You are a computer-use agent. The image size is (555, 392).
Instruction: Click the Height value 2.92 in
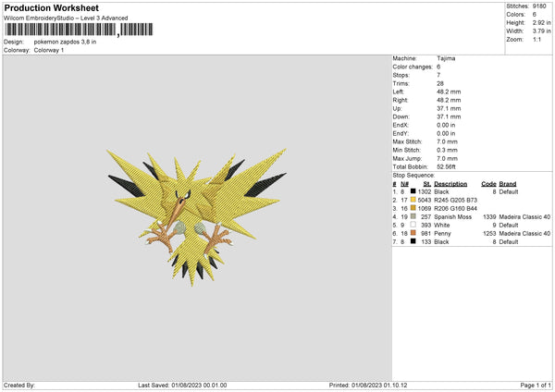tap(541, 22)
